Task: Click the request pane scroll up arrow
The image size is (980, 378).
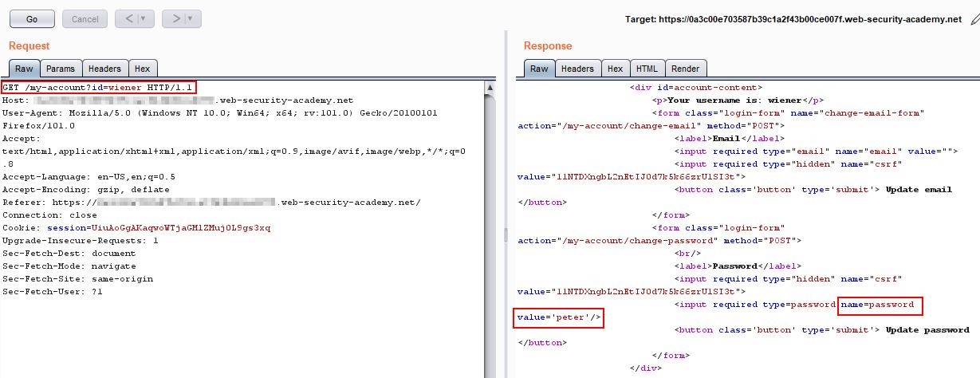Action: click(x=490, y=86)
